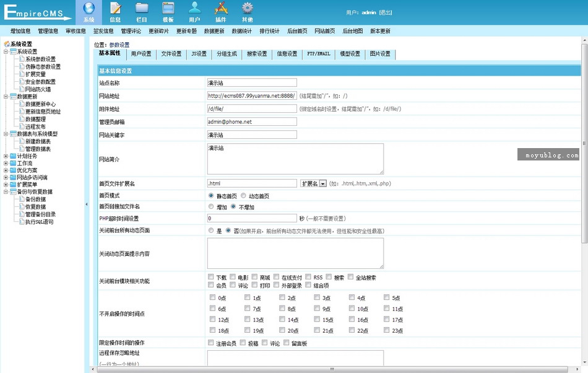Switch to the 文件设置 tab
This screenshot has width=588, height=373.
tap(171, 54)
